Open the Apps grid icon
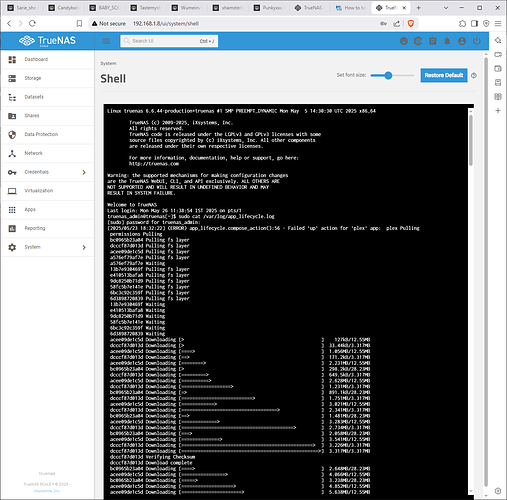The height and width of the screenshot is (500, 507). [12, 210]
